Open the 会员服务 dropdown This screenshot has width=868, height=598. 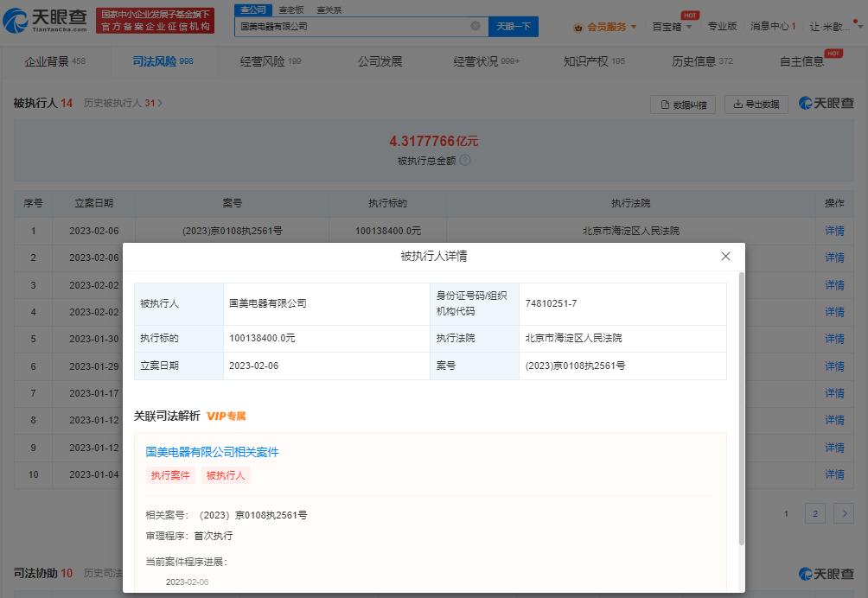(605, 27)
